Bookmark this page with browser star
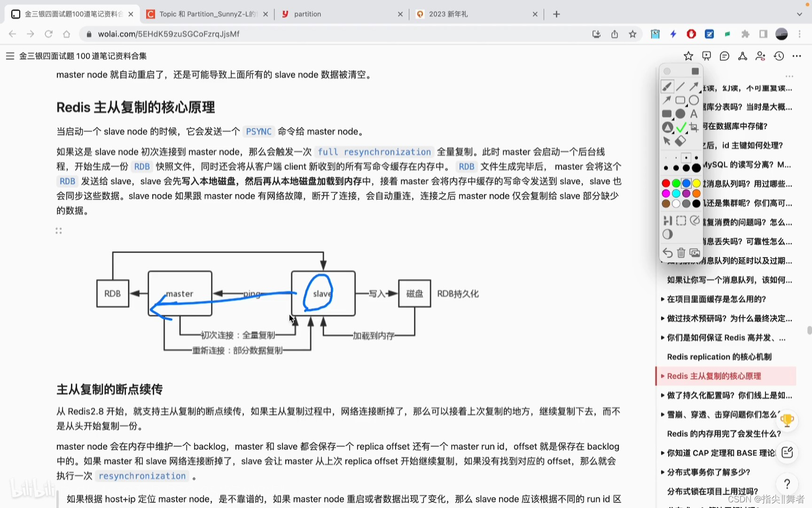 click(x=632, y=34)
